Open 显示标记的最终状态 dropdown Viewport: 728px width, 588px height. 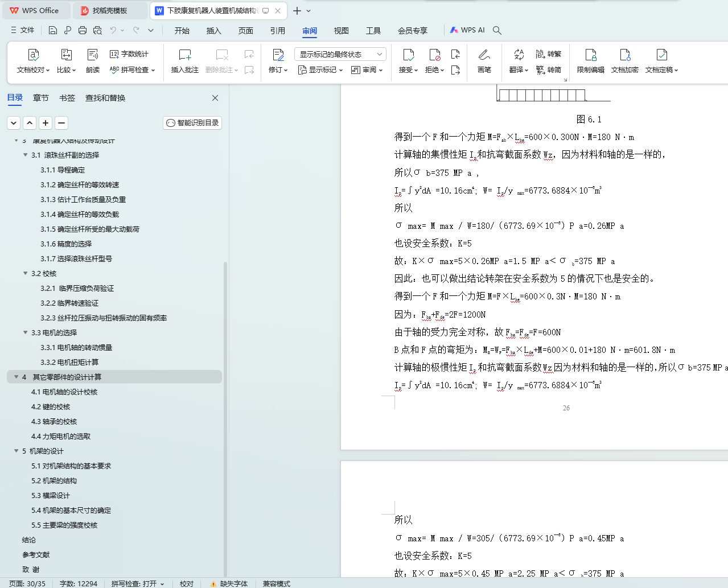[x=340, y=54]
